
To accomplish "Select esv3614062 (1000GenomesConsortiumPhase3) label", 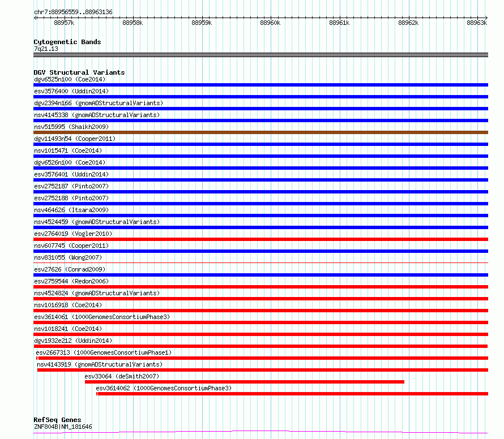I will click(164, 388).
